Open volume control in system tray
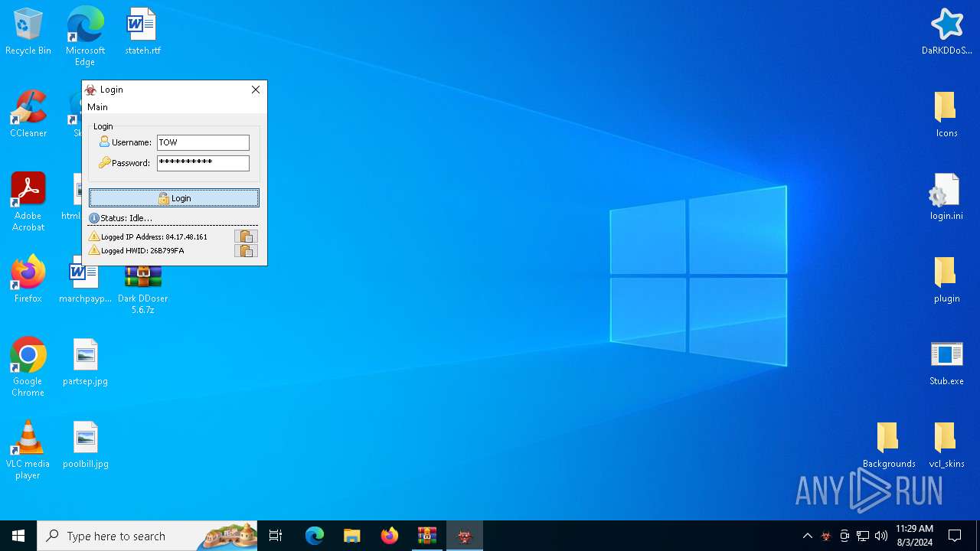This screenshot has height=551, width=980. pos(881,536)
